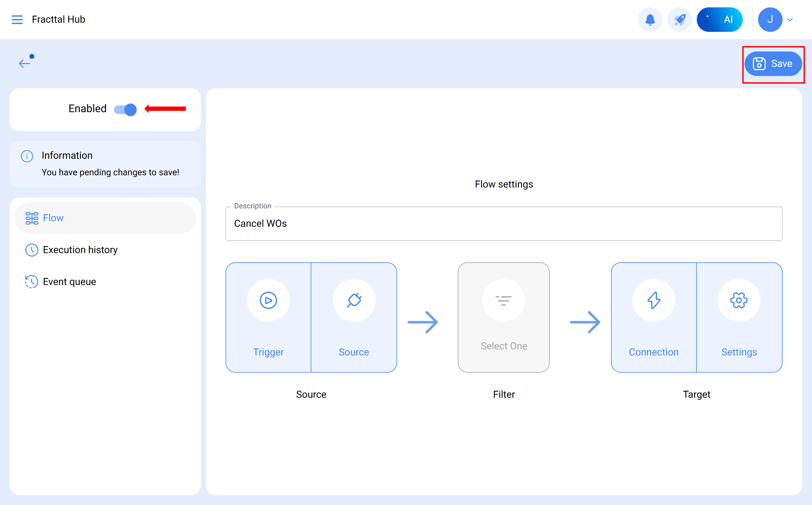Click the rocket icon in header
812x505 pixels.
click(x=679, y=20)
